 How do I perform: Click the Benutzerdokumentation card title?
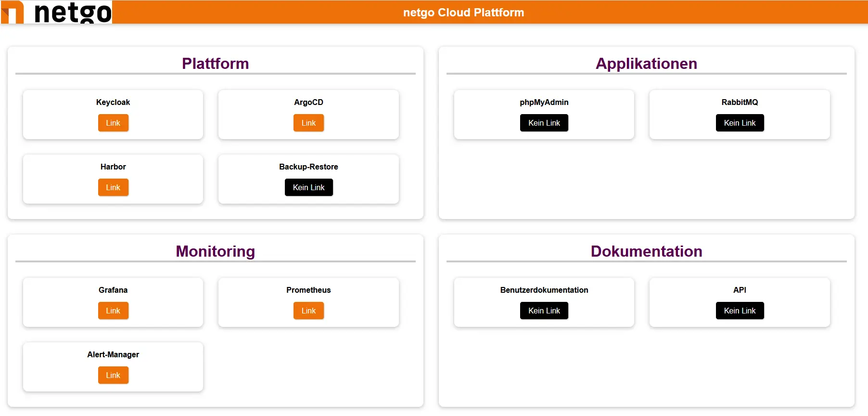coord(544,290)
